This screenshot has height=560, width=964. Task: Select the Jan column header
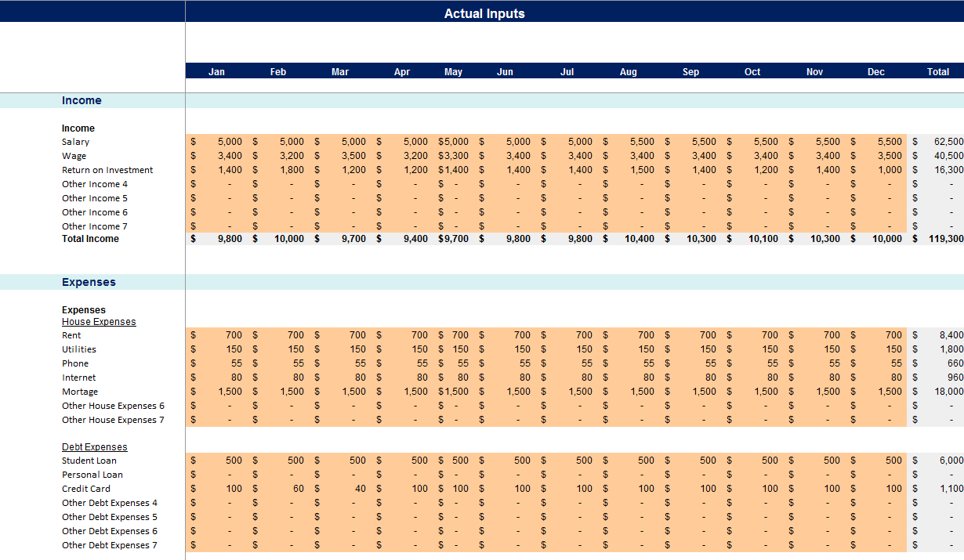click(216, 71)
